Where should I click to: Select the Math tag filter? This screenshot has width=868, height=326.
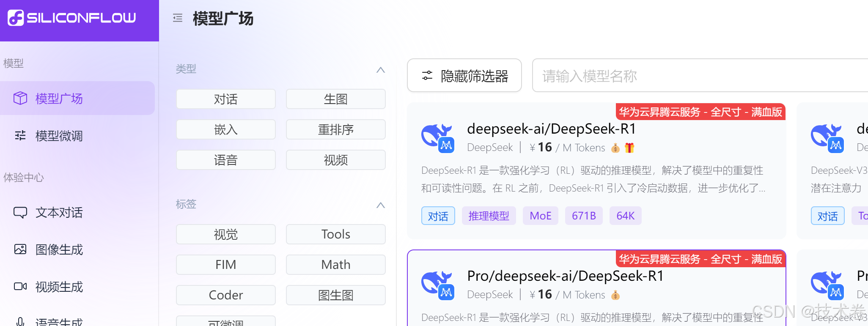(x=336, y=265)
